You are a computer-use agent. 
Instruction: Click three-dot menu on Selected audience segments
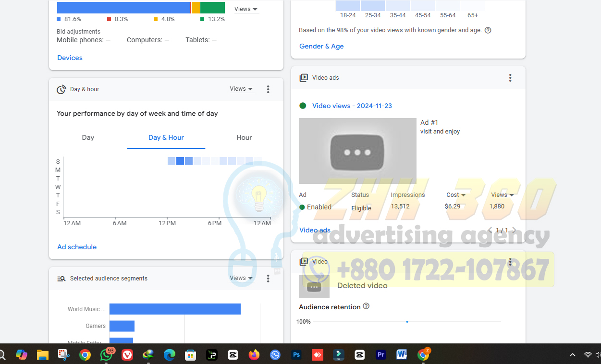click(268, 279)
